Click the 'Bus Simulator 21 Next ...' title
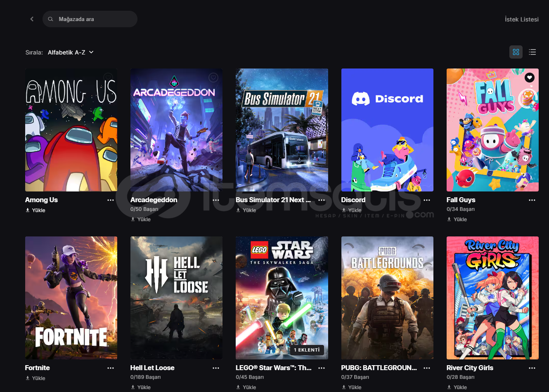This screenshot has width=549, height=392. click(x=273, y=200)
